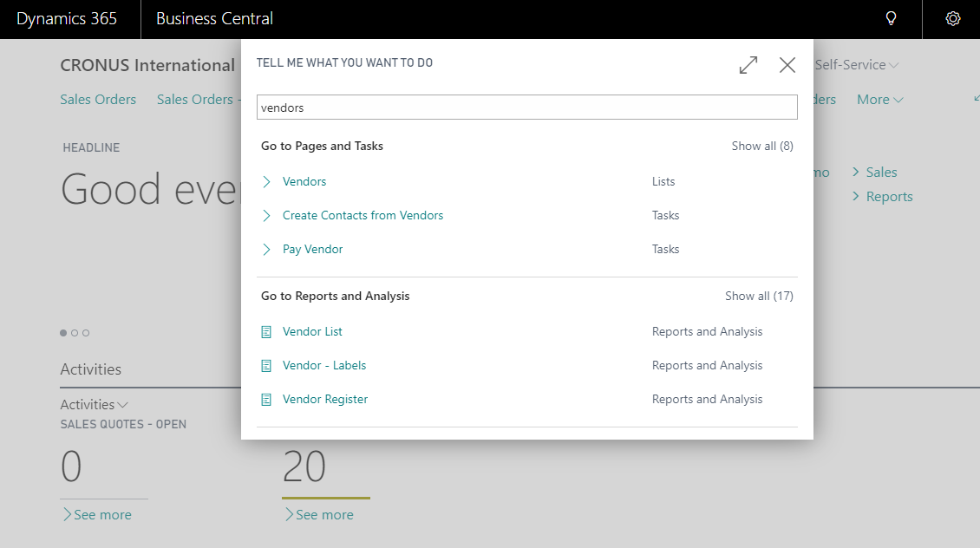
Task: Open Create Contacts from Vendors task
Action: click(x=363, y=216)
